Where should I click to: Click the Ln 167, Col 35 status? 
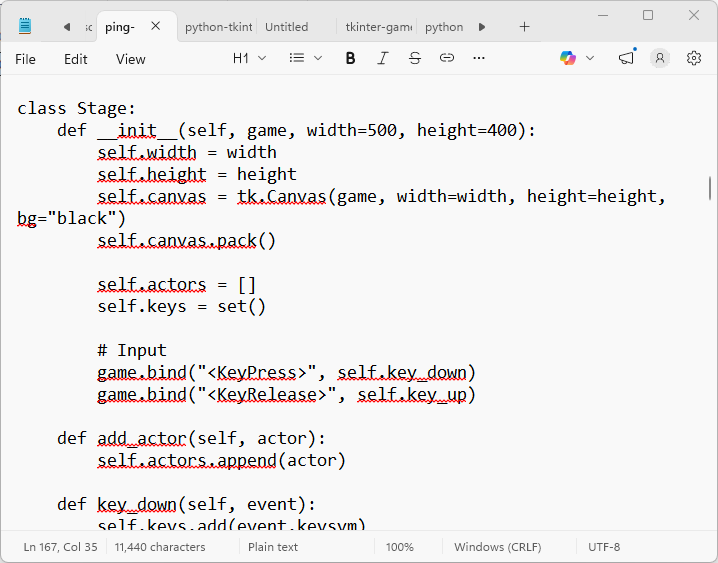[60, 547]
